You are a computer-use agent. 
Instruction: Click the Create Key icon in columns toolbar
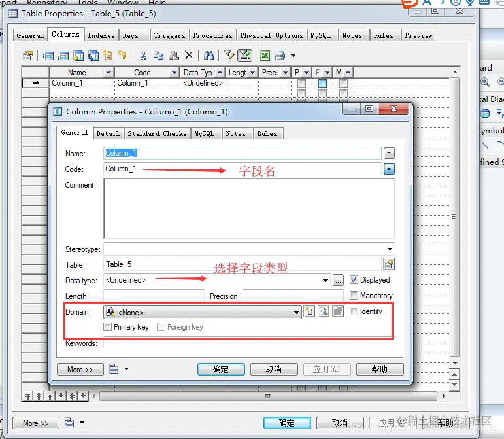(122, 56)
